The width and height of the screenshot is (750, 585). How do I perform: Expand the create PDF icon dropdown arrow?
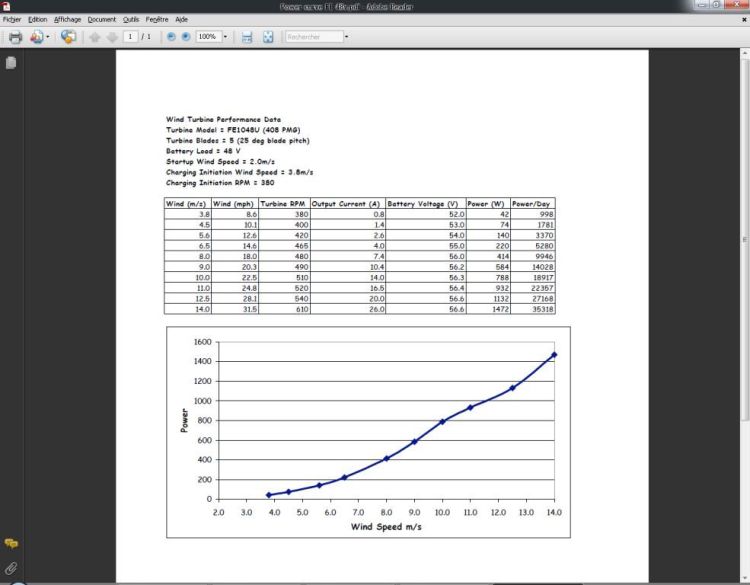tap(48, 37)
